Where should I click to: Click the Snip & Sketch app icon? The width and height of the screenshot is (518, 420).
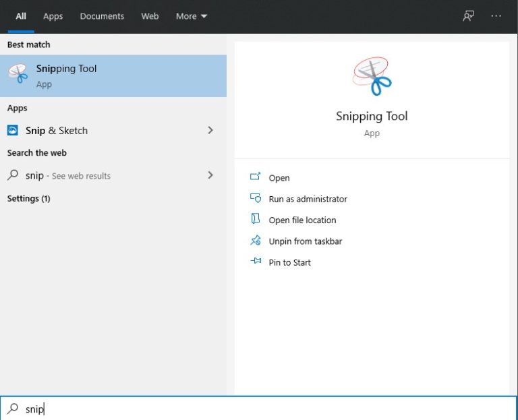[13, 130]
